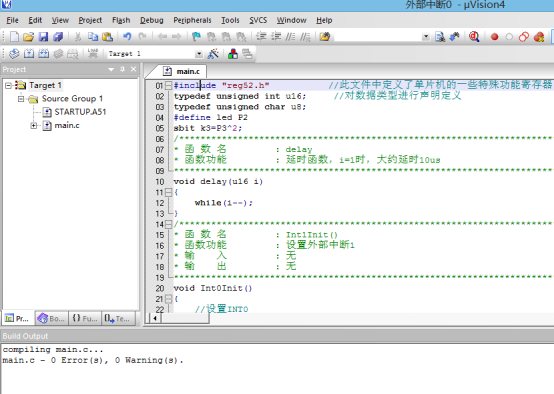Click the Save All icon
This screenshot has height=394, width=554.
58,37
